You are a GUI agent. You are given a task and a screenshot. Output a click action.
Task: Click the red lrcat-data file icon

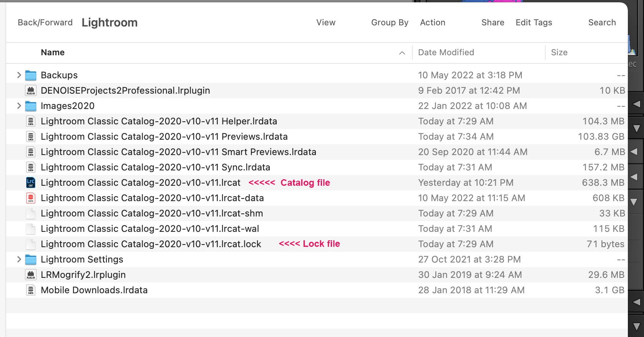pyautogui.click(x=31, y=198)
